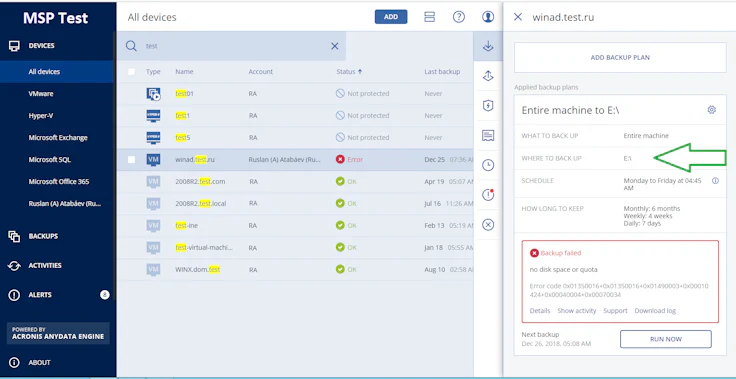Select Microsoft Exchange group
Screen dimensions: 736x379
click(x=58, y=138)
